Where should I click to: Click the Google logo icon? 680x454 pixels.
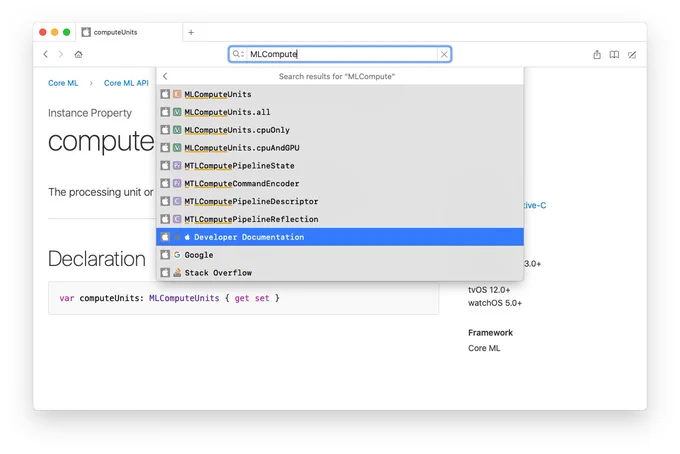coord(177,255)
